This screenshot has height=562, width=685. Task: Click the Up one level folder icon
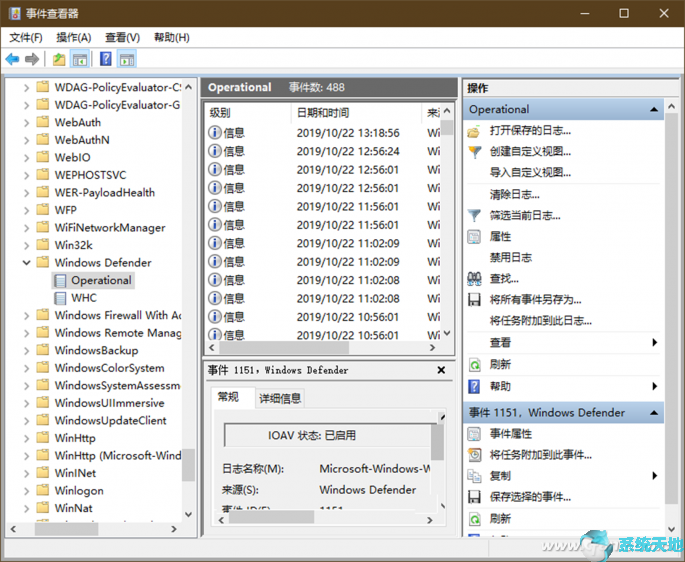(x=59, y=59)
